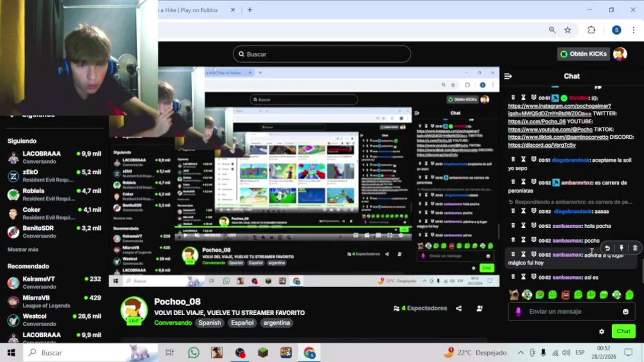Image resolution: width=644 pixels, height=362 pixels.
Task: Open Minecraft block icon in taskbar
Action: (x=263, y=352)
